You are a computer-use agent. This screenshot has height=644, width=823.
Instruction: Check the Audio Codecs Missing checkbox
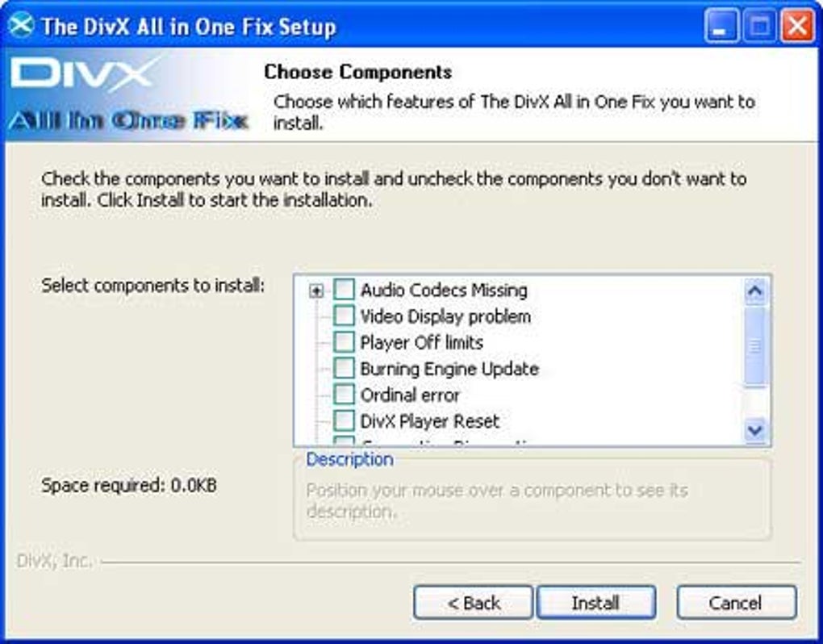point(344,290)
